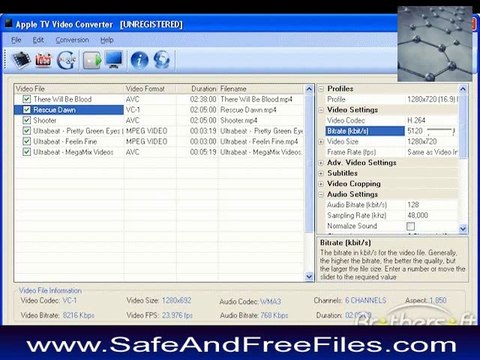480x360 pixels.
Task: Click file list scroll down arrow
Action: point(309,277)
